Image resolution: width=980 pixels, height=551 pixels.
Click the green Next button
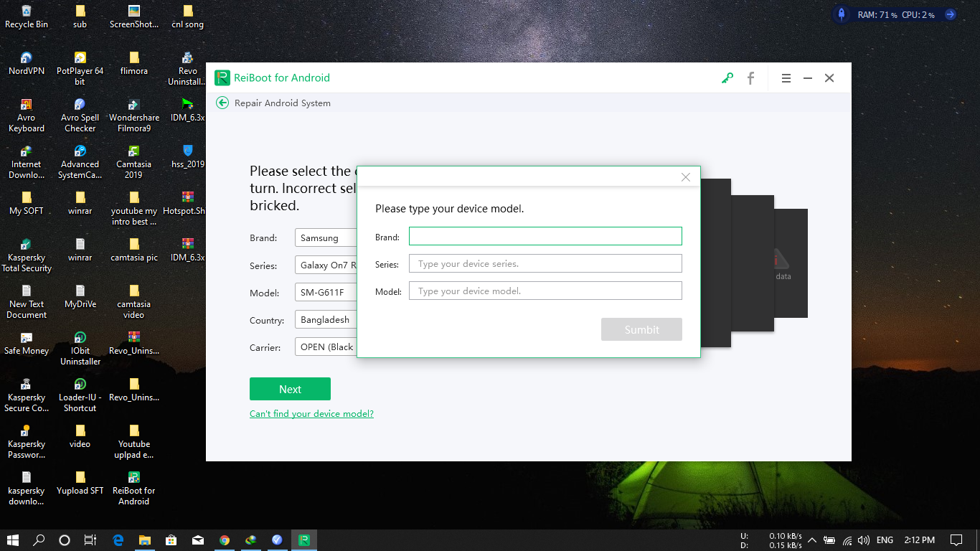(x=290, y=389)
